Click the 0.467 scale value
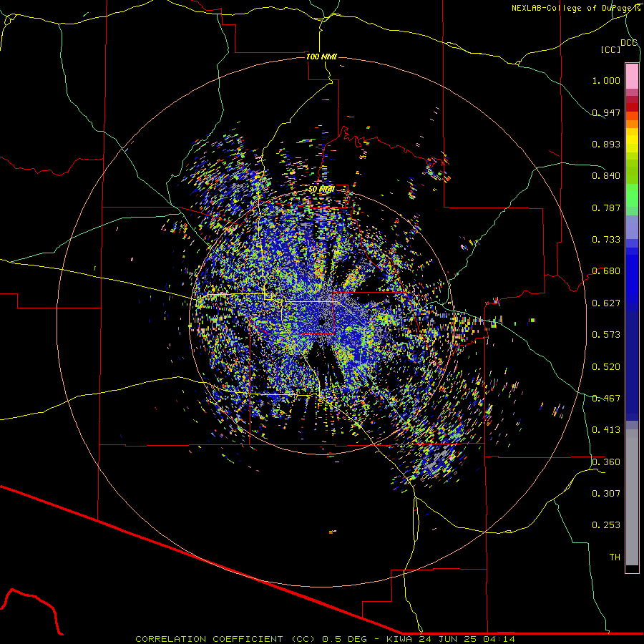This screenshot has width=644, height=644. click(606, 399)
